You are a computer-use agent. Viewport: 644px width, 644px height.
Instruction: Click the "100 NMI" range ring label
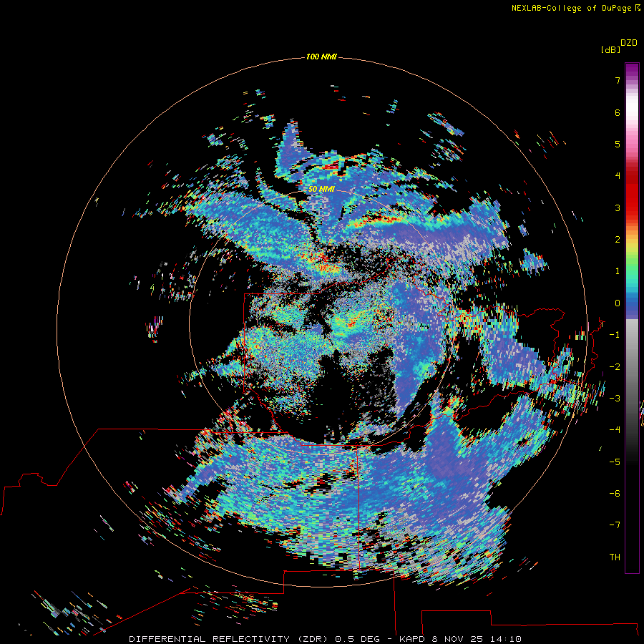point(321,57)
